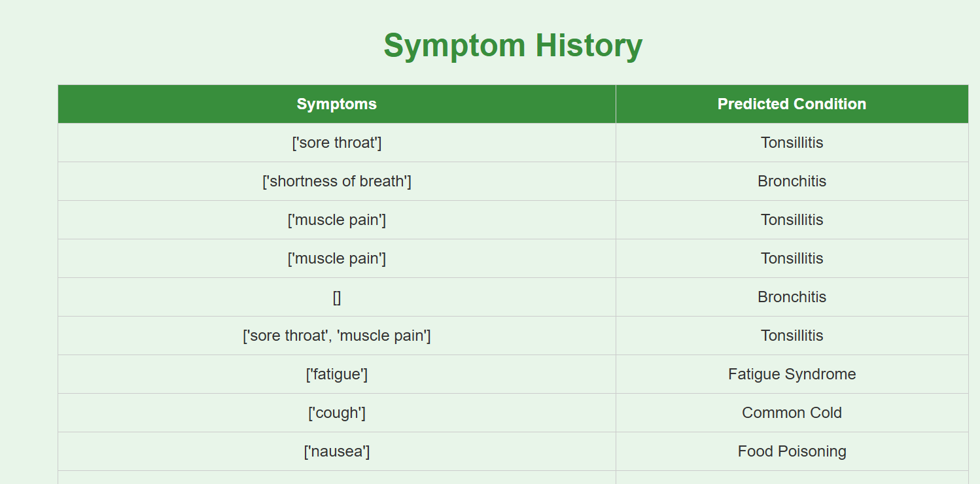This screenshot has height=484, width=980.
Task: Click the second ['muscle pain'] cell
Action: tap(337, 258)
